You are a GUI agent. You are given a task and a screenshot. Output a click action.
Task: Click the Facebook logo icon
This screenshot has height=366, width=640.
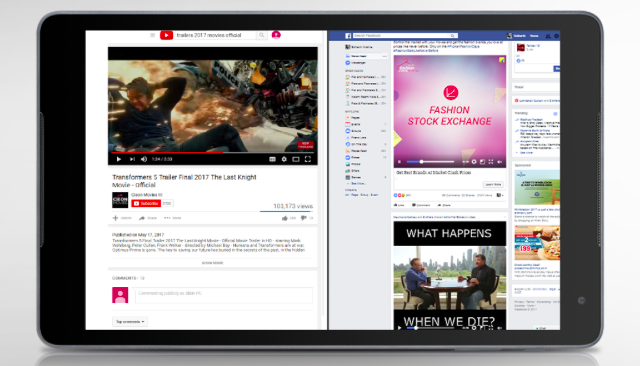point(348,36)
